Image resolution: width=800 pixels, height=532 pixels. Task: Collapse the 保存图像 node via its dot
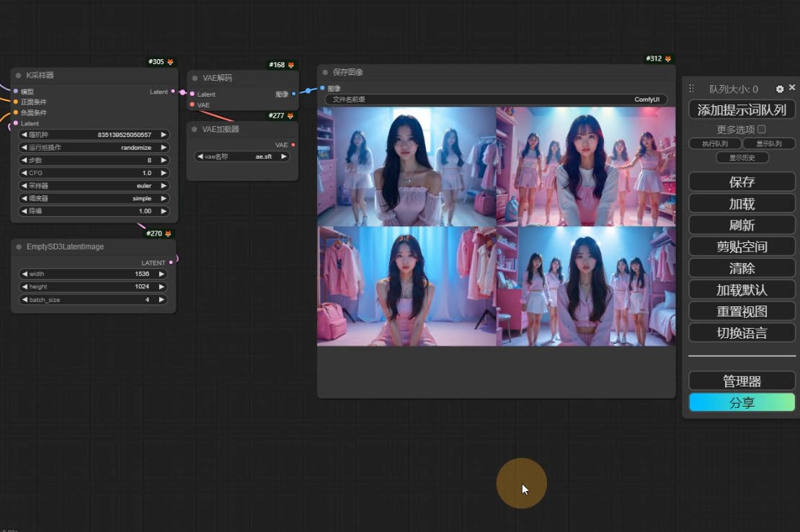click(x=325, y=72)
